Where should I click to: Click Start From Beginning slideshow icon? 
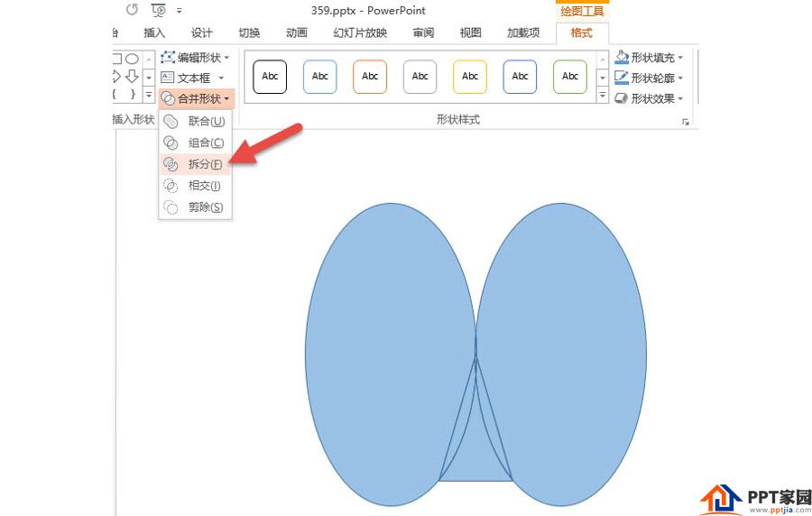tap(159, 10)
